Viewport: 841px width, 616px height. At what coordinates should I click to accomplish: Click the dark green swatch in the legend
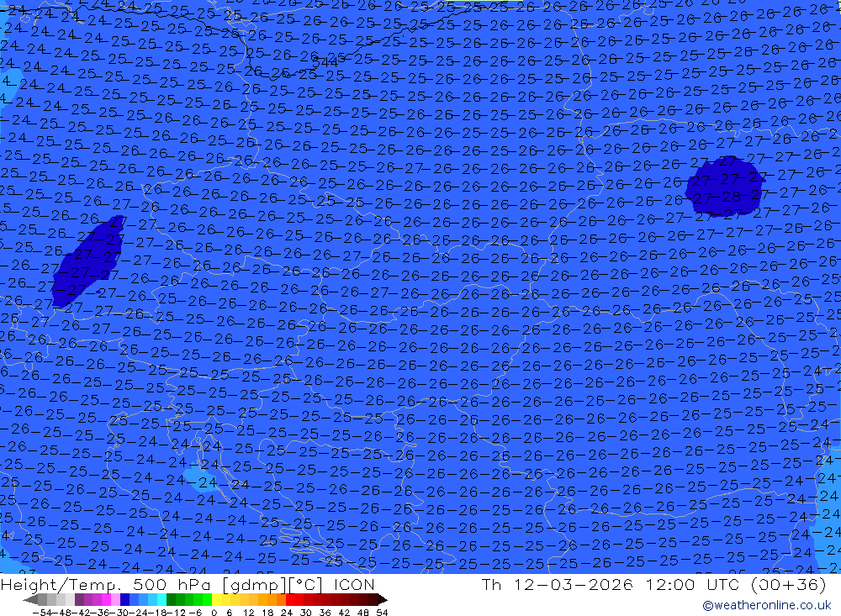[171, 600]
